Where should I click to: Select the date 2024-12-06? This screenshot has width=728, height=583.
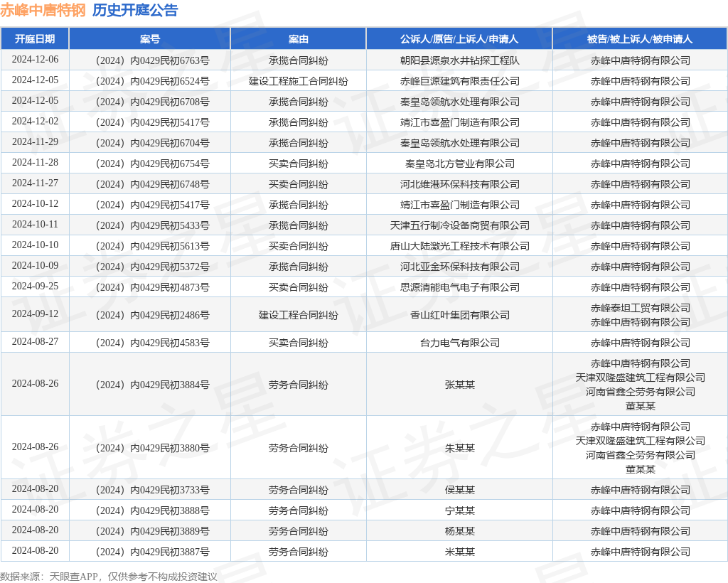pyautogui.click(x=36, y=60)
